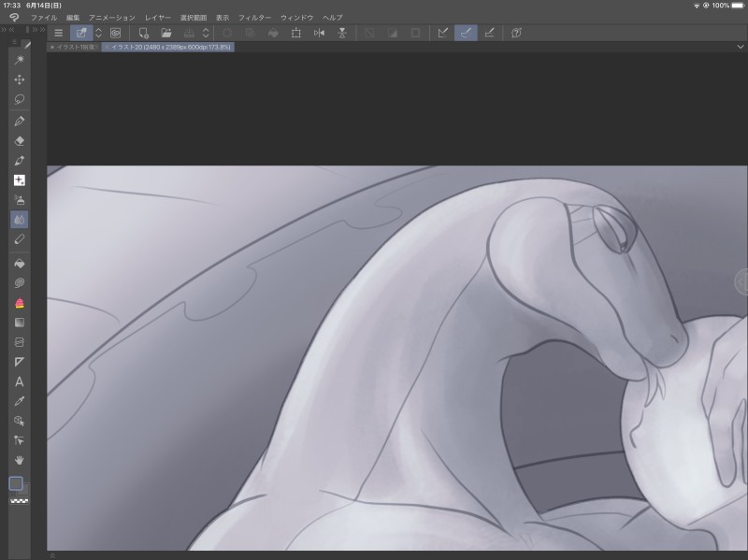Select the Blend tool

coord(20,220)
